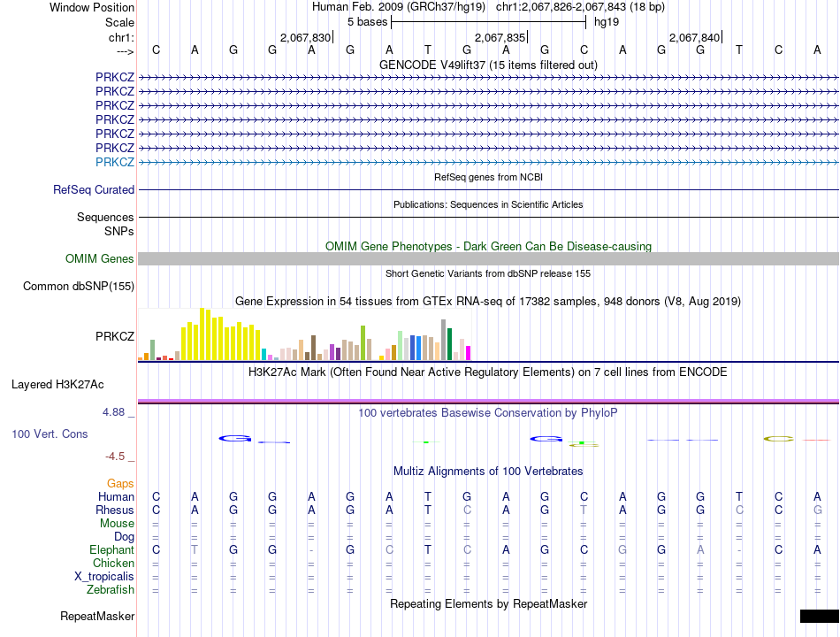
Task: Click the Zebrafish species label
Action: [111, 590]
